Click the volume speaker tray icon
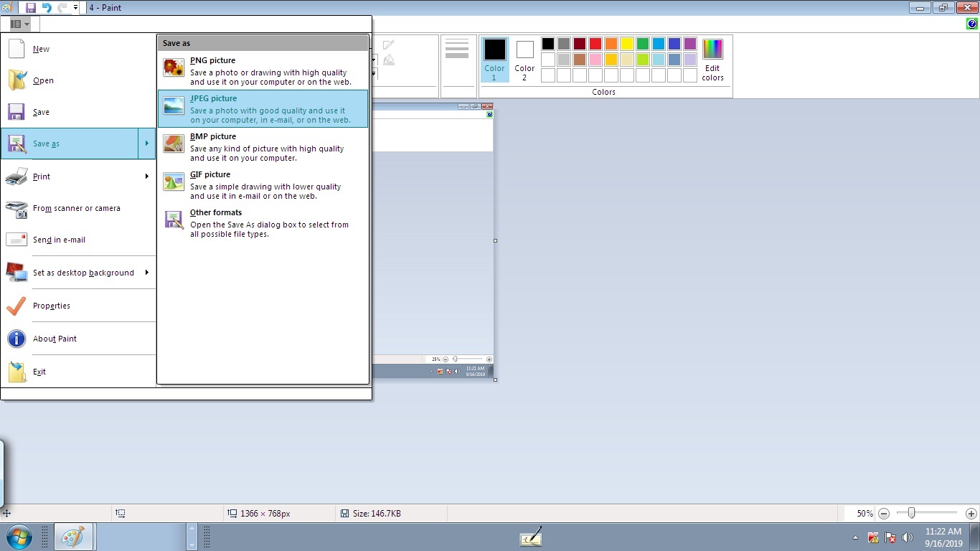 coord(908,537)
